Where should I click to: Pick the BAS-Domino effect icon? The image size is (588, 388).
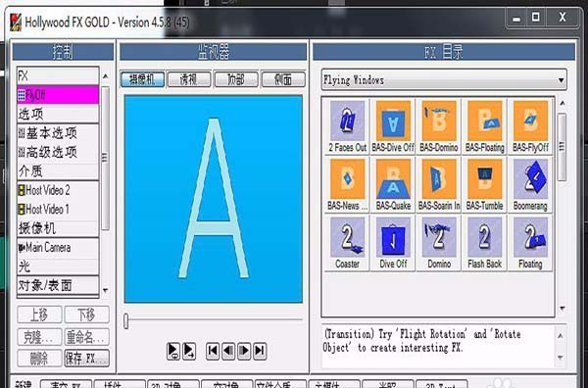point(439,126)
